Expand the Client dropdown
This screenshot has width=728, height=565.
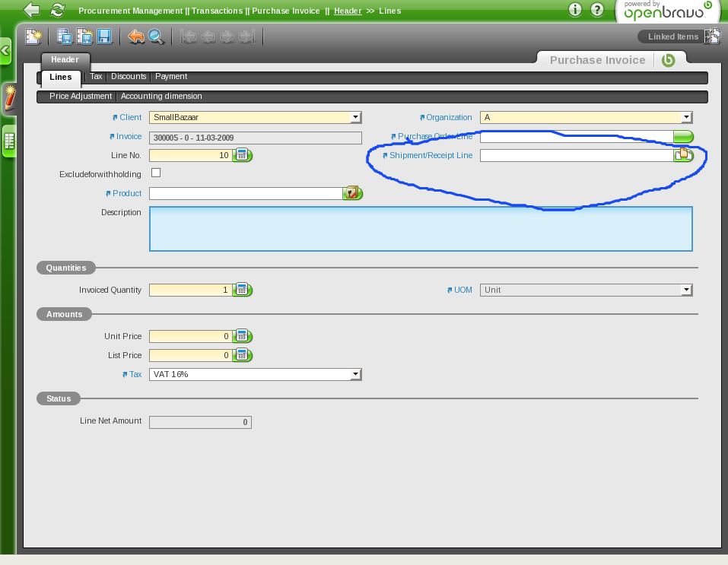tap(355, 117)
